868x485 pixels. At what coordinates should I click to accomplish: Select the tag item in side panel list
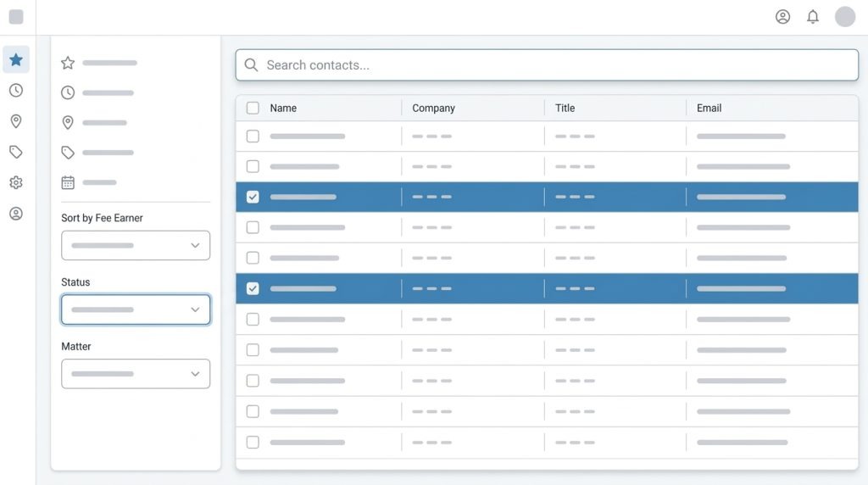click(x=68, y=153)
